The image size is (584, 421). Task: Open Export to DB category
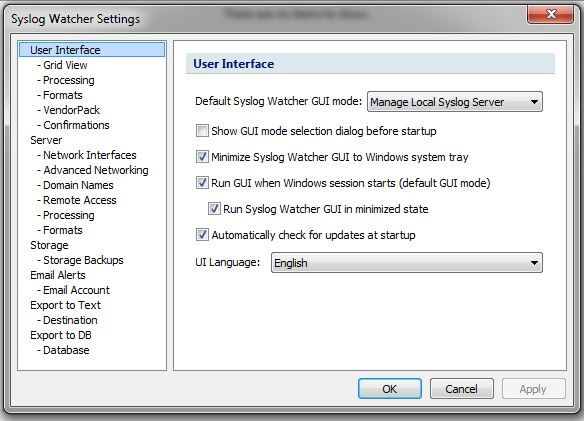coord(61,335)
